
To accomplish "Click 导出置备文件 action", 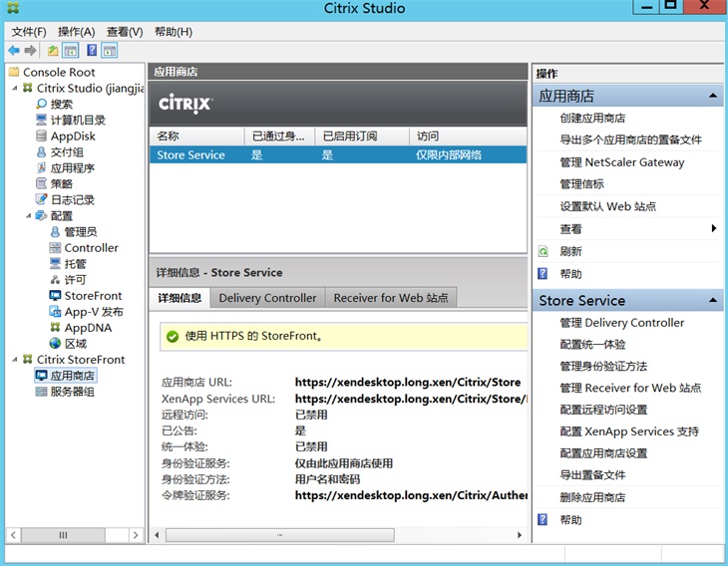I will pos(592,475).
